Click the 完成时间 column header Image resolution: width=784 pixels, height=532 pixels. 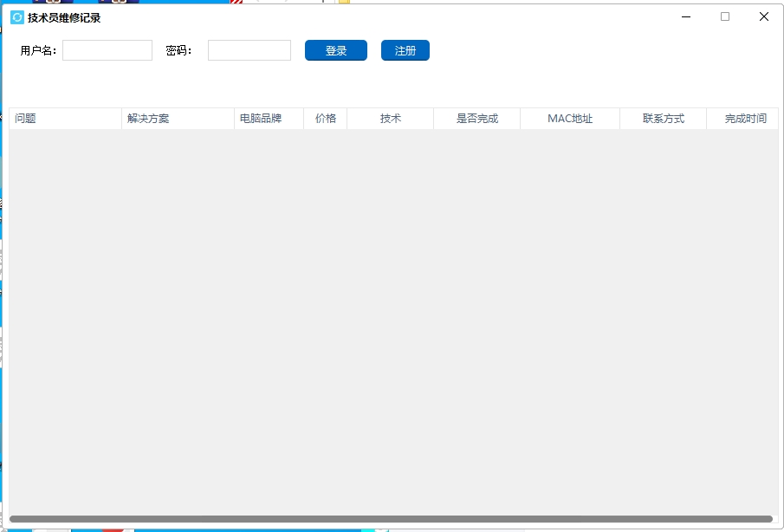743,119
